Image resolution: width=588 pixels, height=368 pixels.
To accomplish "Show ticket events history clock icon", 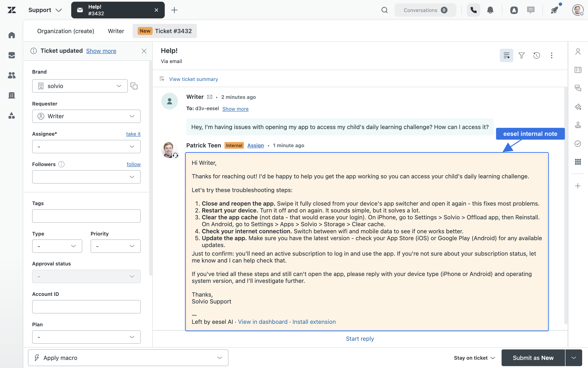I will (537, 55).
